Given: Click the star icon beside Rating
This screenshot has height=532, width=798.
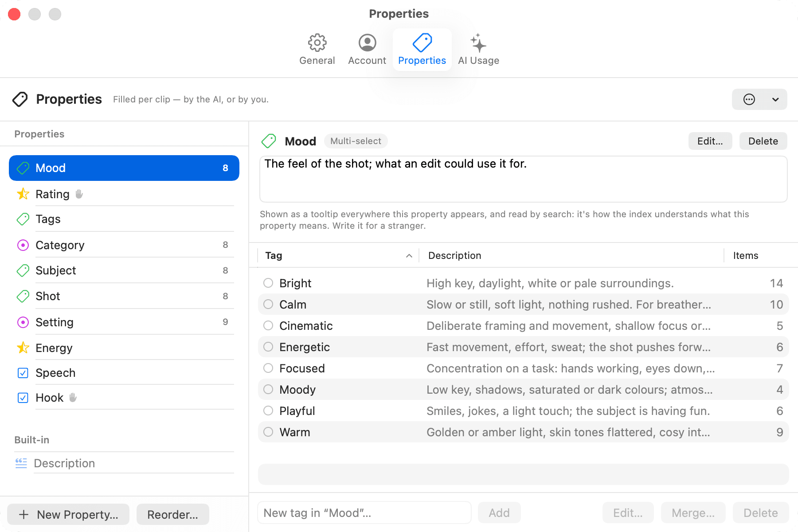Looking at the screenshot, I should [x=23, y=194].
